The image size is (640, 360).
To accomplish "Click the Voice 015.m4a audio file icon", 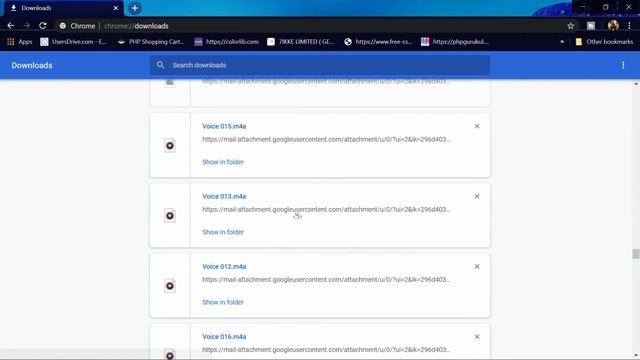I will pos(170,145).
